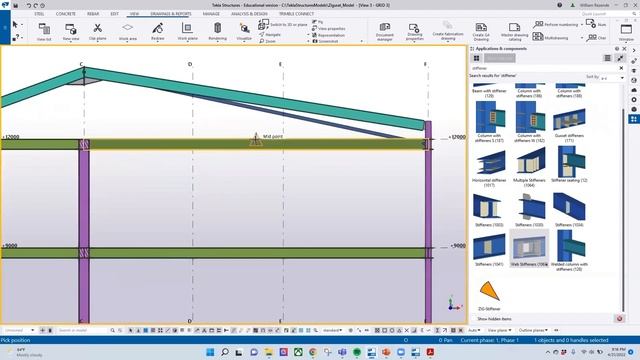Select Stiffeners (1041) component

(489, 250)
